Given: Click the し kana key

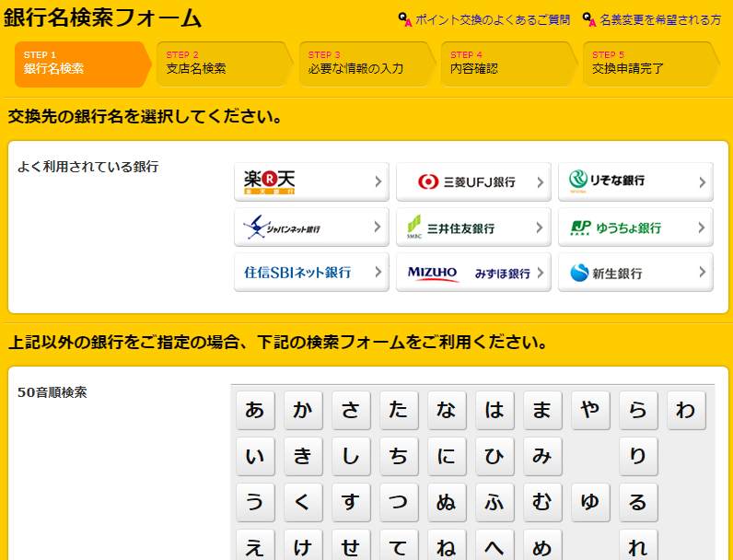Looking at the screenshot, I should pyautogui.click(x=351, y=456).
